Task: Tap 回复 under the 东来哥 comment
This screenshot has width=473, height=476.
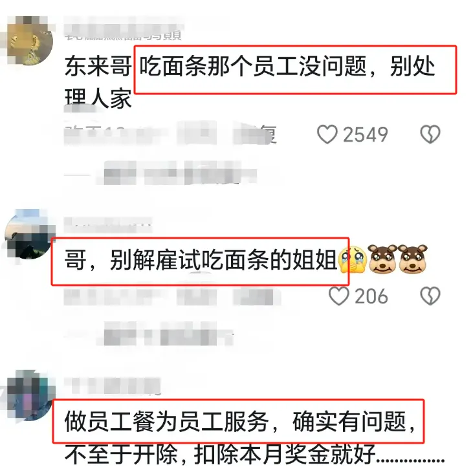Action: tap(255, 134)
